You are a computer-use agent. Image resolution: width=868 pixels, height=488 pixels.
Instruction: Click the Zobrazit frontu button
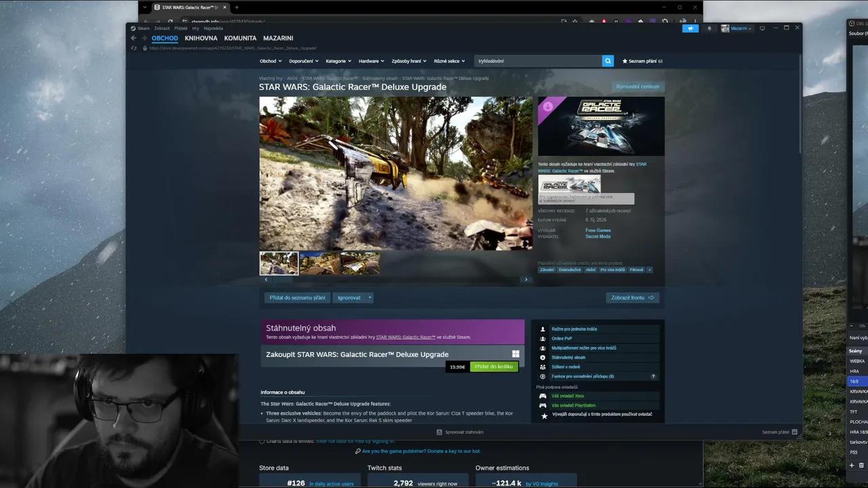point(632,298)
